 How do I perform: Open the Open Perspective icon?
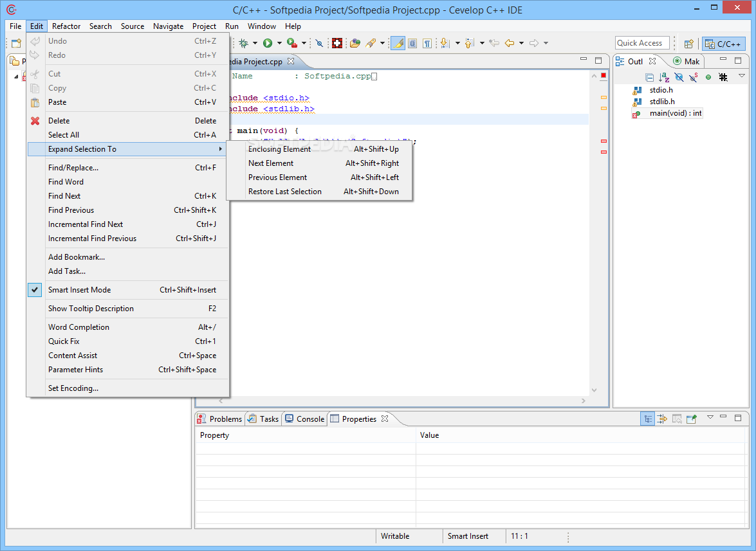[689, 44]
